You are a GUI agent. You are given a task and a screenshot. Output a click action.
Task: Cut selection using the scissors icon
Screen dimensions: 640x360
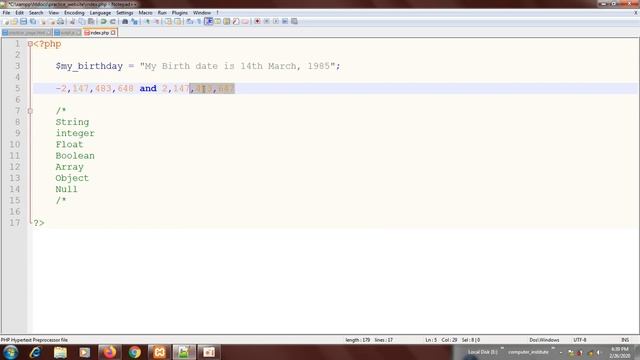(72, 21)
